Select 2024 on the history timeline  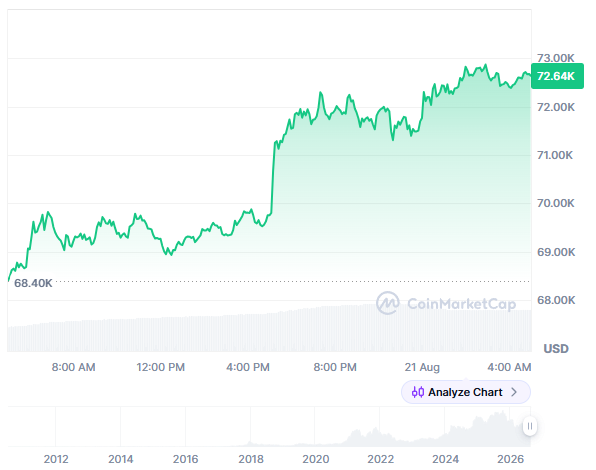[x=445, y=459]
